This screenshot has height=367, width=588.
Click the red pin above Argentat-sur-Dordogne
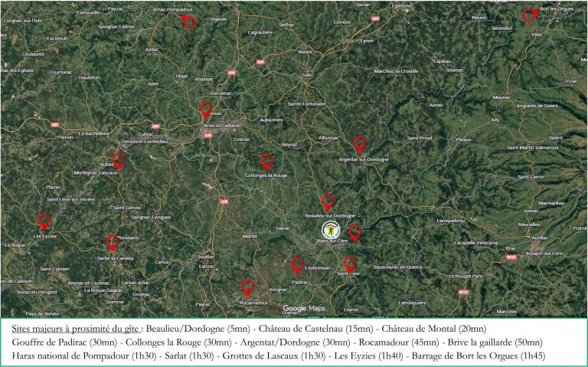(x=360, y=144)
